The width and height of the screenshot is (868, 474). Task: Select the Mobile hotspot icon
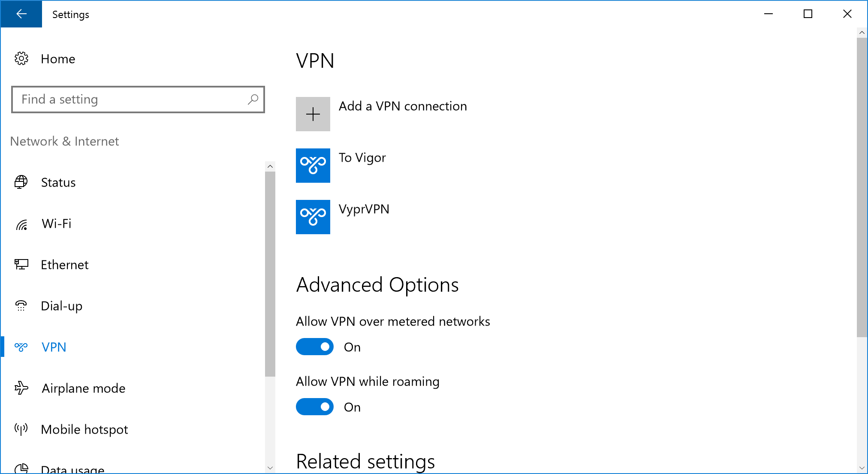pos(21,429)
